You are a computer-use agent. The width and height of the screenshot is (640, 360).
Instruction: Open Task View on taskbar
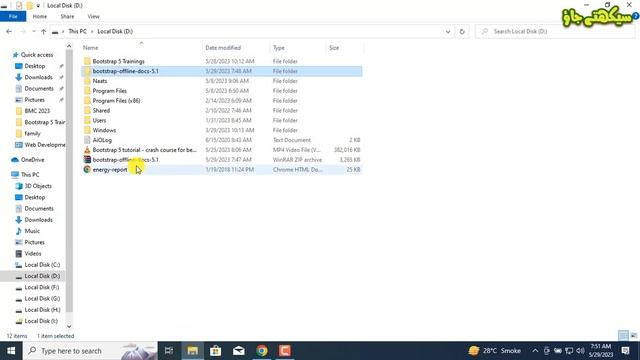169,351
